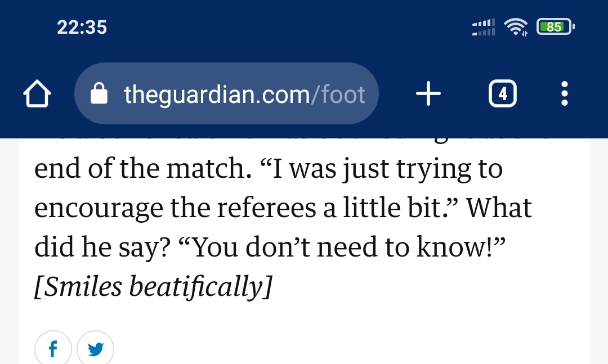Tap the Wi-Fi status icon
Viewport: 608px width, 364px height.
tap(516, 27)
